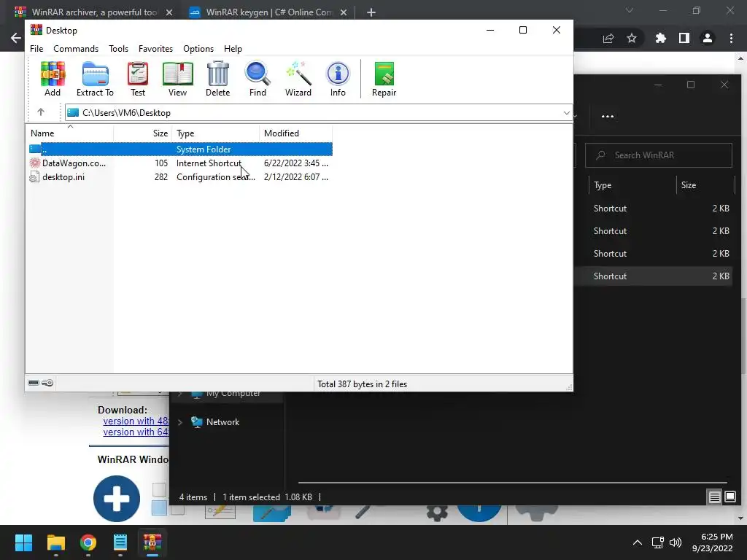Sort Explorer by Size column

pyautogui.click(x=705, y=185)
